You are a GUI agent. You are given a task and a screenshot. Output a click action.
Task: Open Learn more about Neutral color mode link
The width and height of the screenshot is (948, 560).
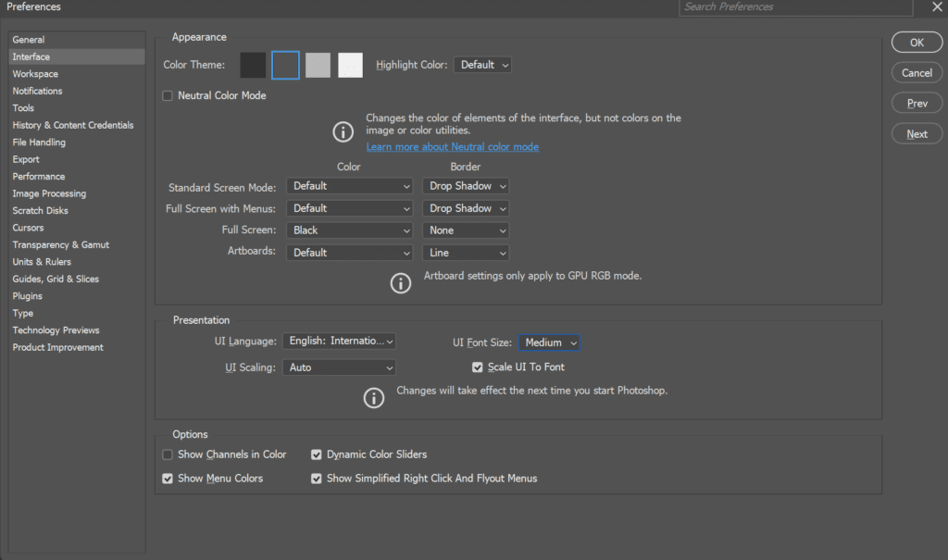[452, 147]
